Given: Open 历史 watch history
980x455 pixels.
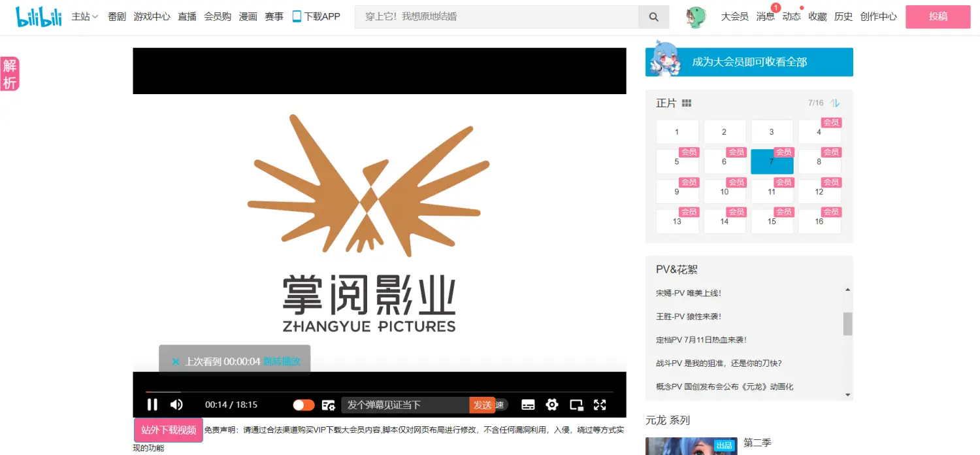Looking at the screenshot, I should 843,16.
